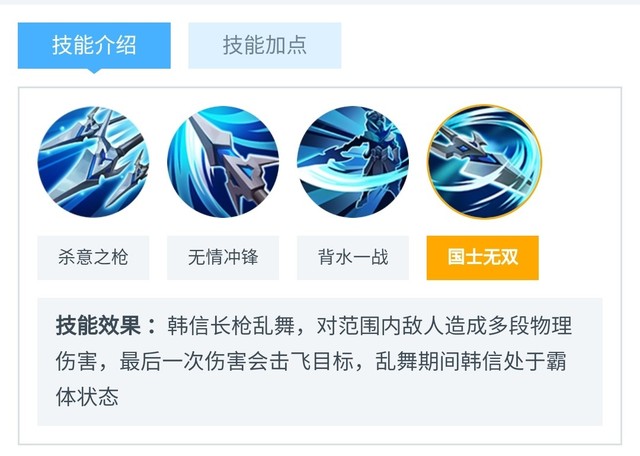Viewport: 640px width, 456px height.
Task: Click the pointer arrow under 技能介绍 tab
Action: coord(94,71)
